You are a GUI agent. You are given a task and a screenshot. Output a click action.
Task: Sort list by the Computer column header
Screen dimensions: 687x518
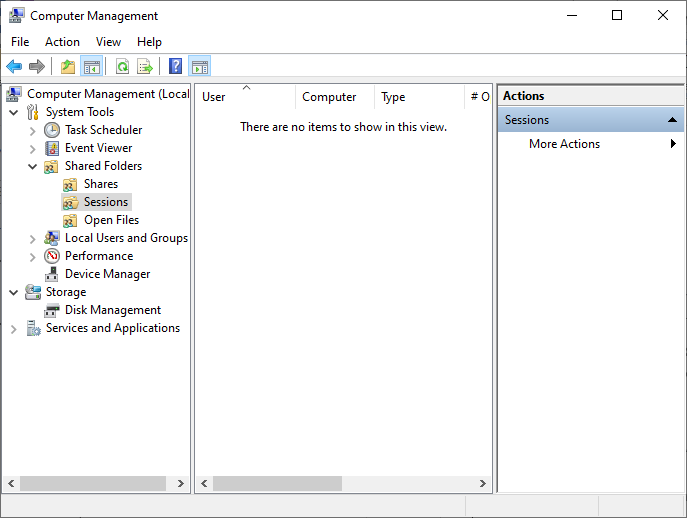coord(329,97)
